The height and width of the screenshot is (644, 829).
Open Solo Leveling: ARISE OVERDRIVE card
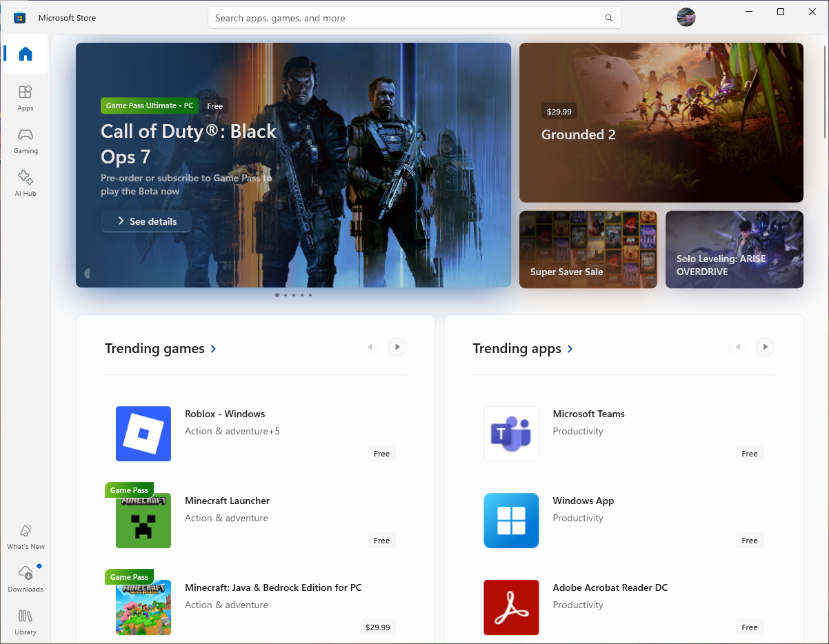[x=733, y=249]
